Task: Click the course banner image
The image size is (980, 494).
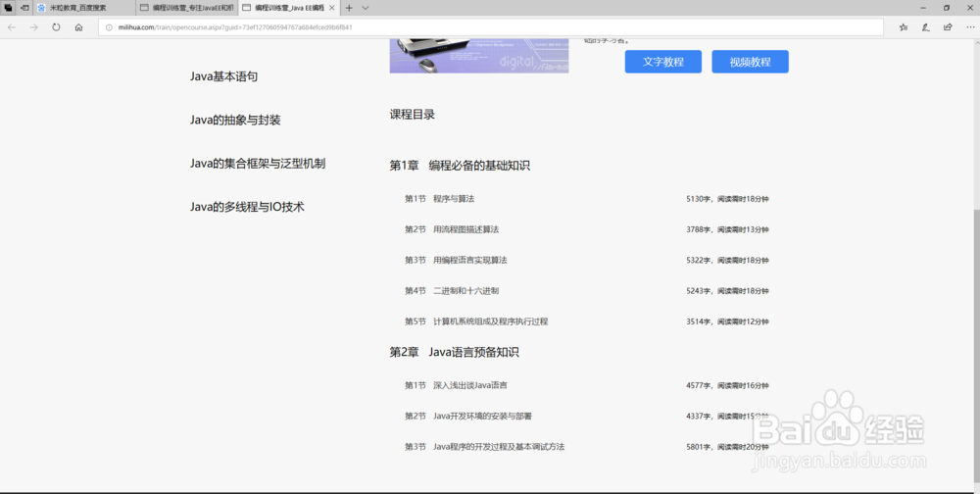Action: click(x=479, y=56)
